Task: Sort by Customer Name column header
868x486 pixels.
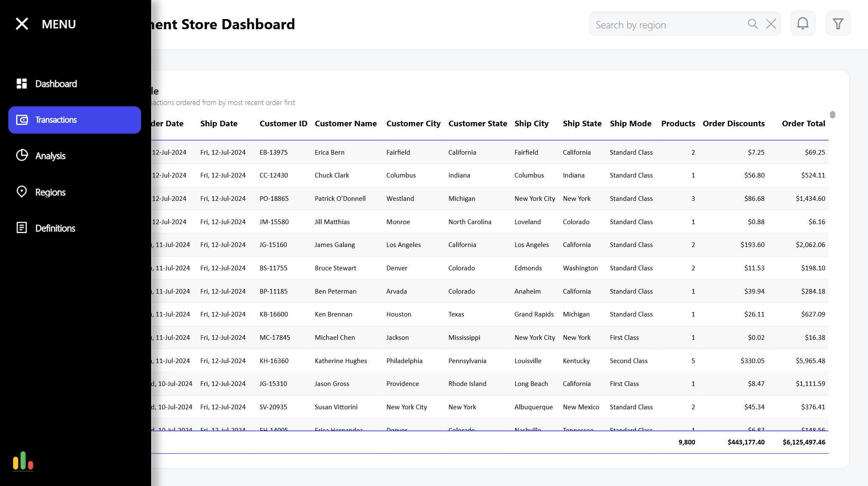Action: [x=346, y=124]
